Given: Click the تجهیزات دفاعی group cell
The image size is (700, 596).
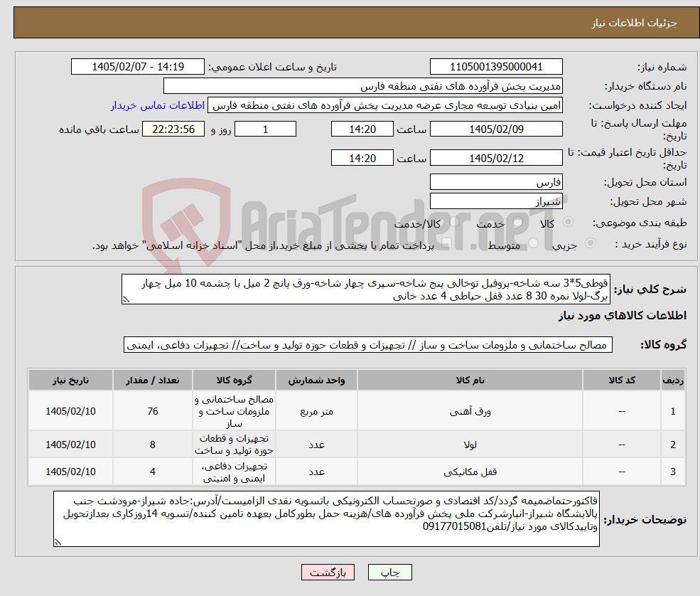Looking at the screenshot, I should (x=234, y=472).
